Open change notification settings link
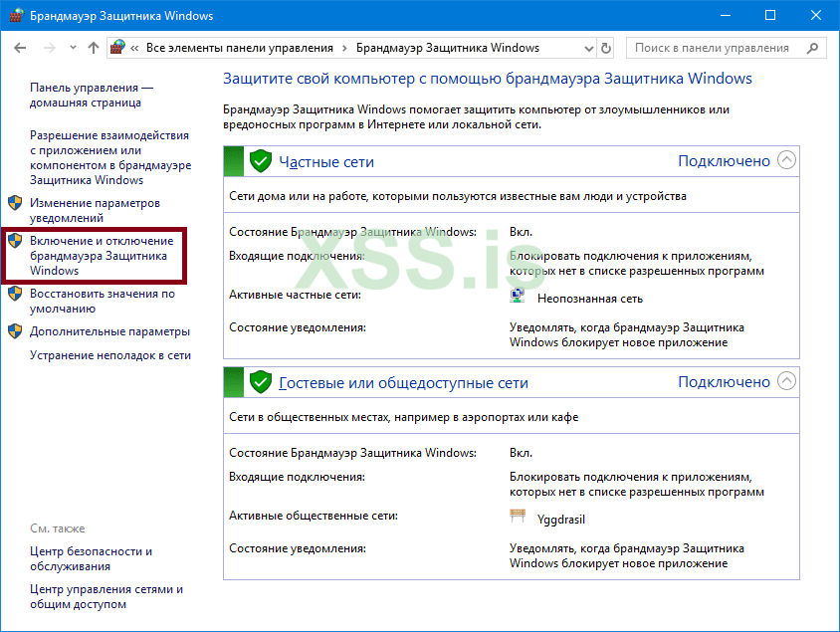This screenshot has height=632, width=840. click(95, 210)
